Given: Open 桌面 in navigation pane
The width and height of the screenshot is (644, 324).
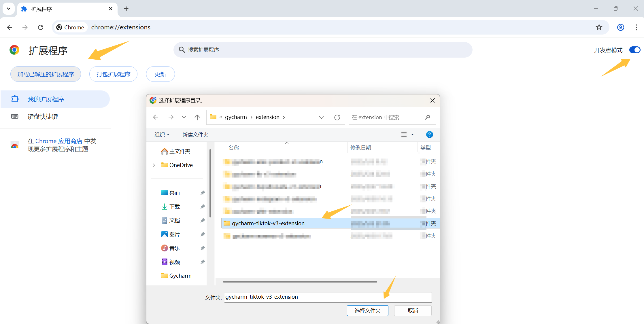Looking at the screenshot, I should [171, 193].
